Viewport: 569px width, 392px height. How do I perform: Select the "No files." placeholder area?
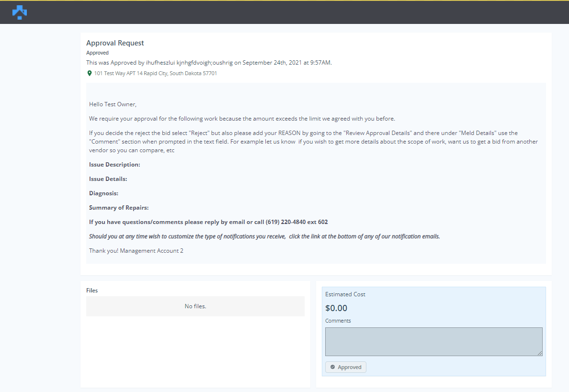pos(195,306)
